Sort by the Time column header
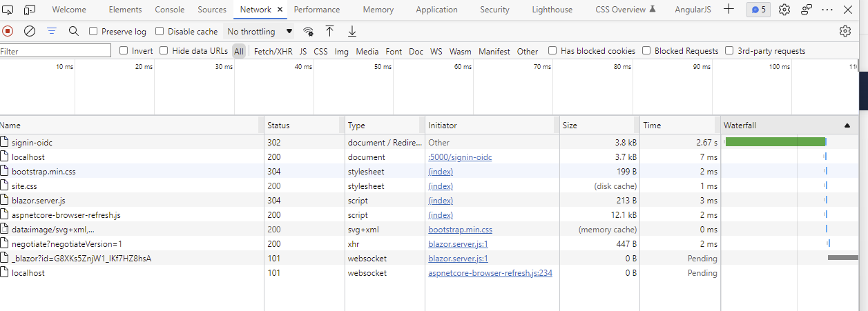 coord(680,126)
